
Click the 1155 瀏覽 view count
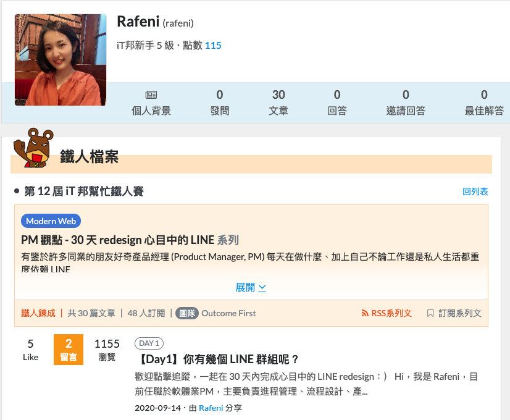pyautogui.click(x=107, y=350)
